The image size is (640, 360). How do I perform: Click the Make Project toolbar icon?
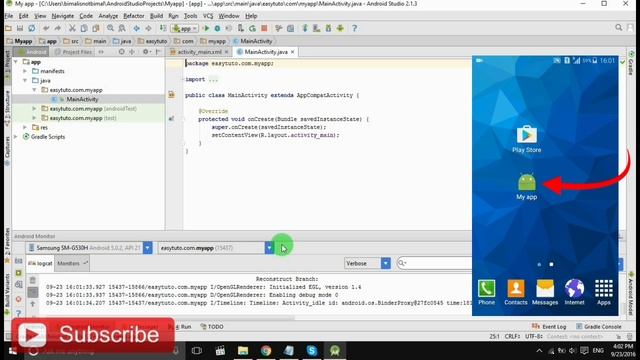[163, 28]
